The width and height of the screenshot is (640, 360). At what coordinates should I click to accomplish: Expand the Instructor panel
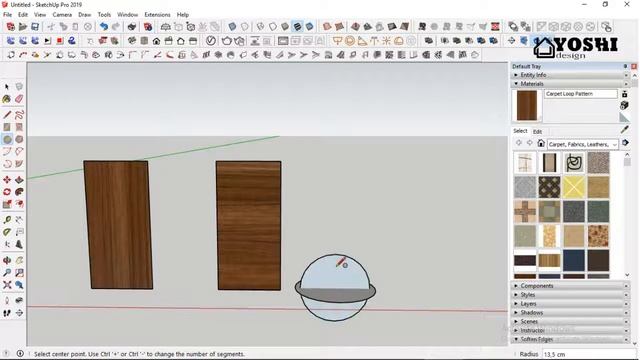coord(570,330)
